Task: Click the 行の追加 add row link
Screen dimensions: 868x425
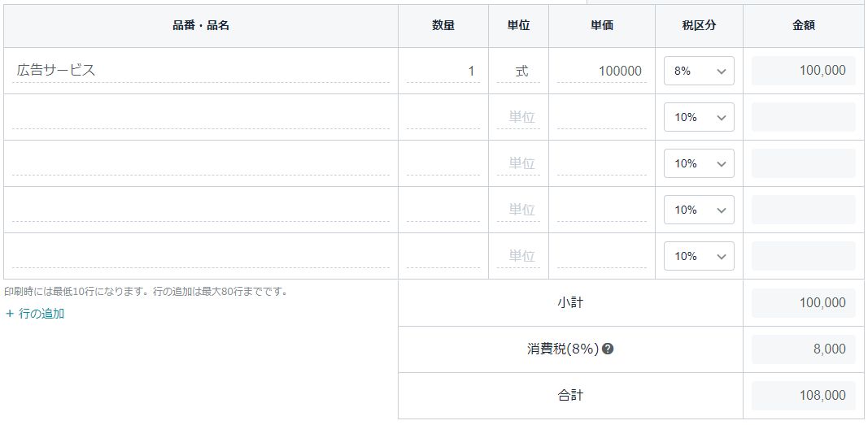Action: pyautogui.click(x=35, y=314)
